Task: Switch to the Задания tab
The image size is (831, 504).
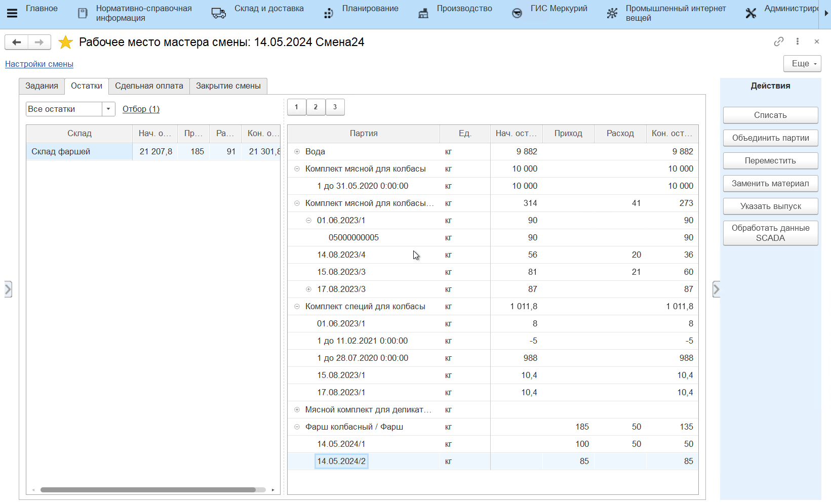Action: (x=42, y=86)
